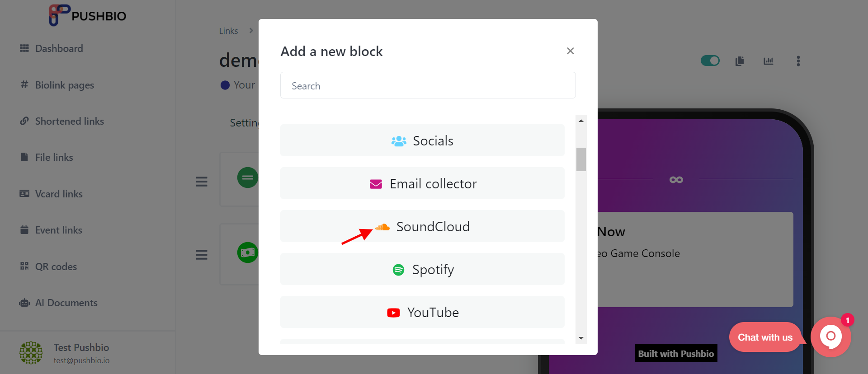This screenshot has height=374, width=868.
Task: Select the SoundCloud block option
Action: click(x=422, y=226)
